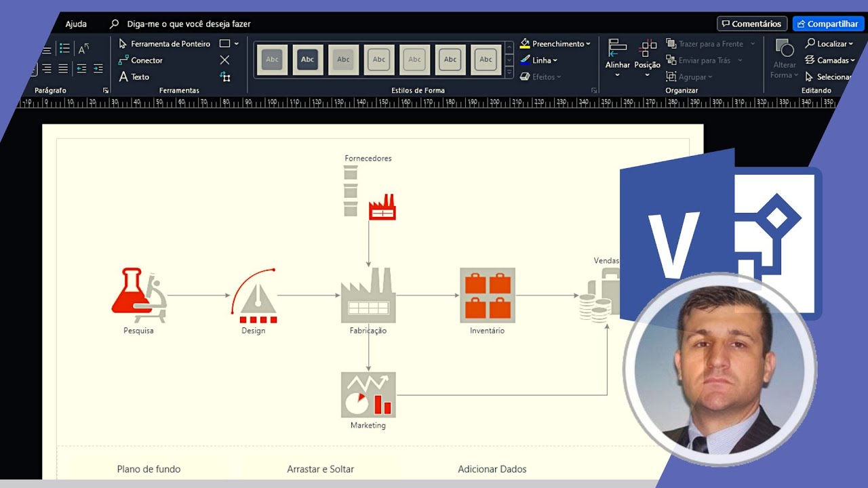Click the Fornecedores label text
The width and height of the screenshot is (868, 488).
tap(368, 159)
